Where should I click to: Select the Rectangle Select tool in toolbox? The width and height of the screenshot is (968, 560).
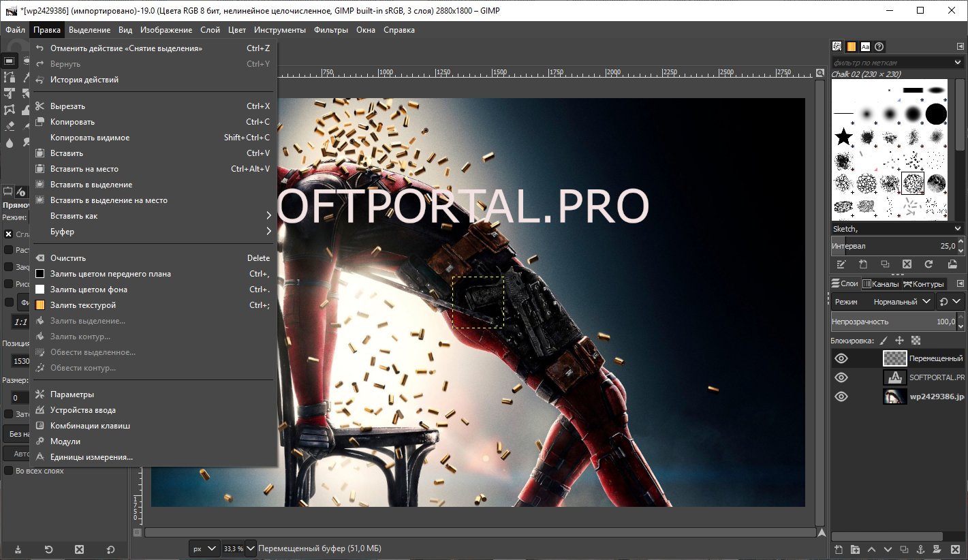point(10,61)
